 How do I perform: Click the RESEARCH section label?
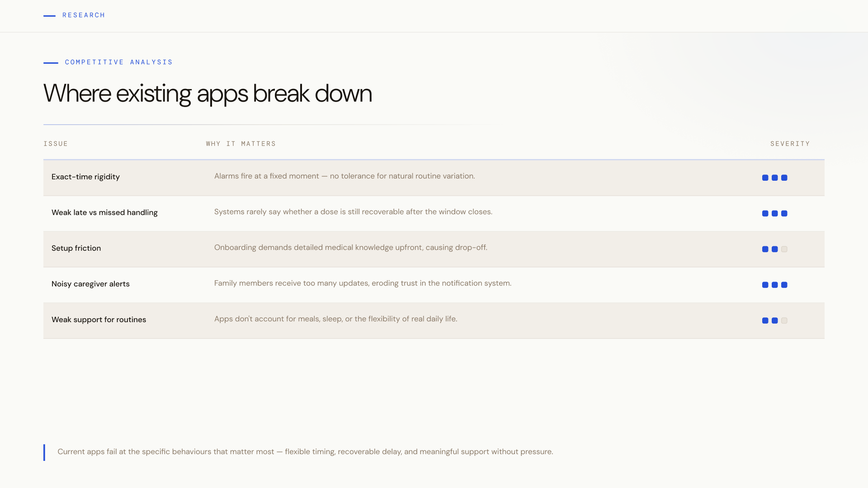84,15
